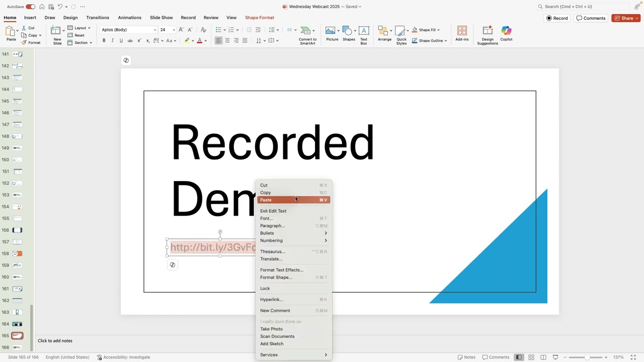Increase the font size

(181, 30)
